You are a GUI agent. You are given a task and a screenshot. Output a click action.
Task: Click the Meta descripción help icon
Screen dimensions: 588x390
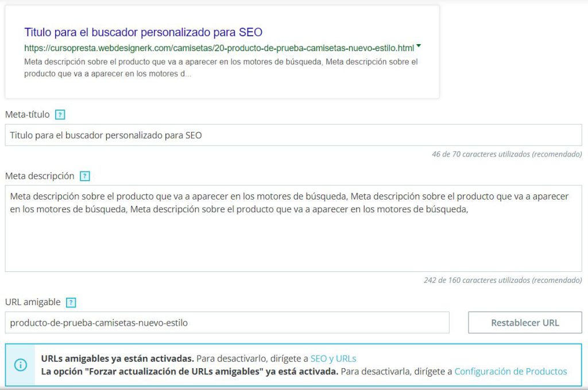[x=85, y=176]
